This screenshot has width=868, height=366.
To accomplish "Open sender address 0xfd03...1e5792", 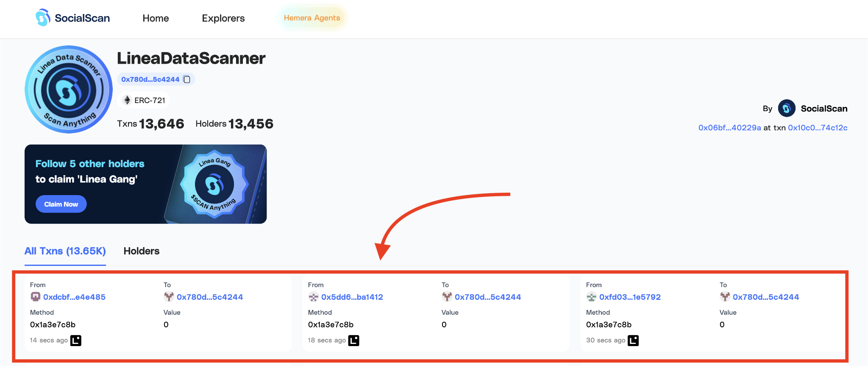I will pos(630,297).
